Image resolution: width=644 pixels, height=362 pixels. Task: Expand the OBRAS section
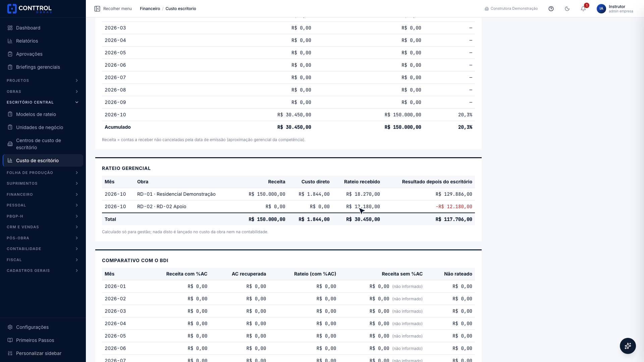point(43,92)
